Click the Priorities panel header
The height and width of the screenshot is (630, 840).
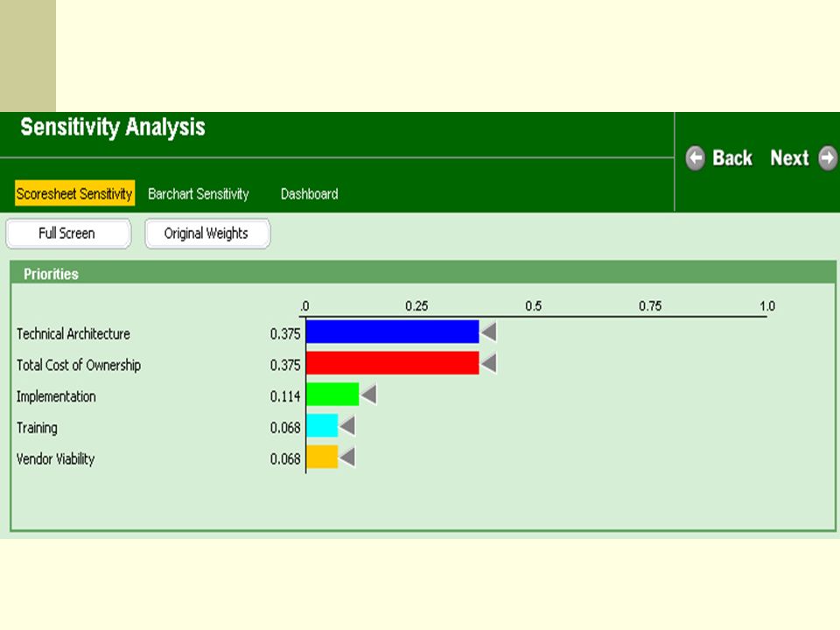click(x=423, y=274)
